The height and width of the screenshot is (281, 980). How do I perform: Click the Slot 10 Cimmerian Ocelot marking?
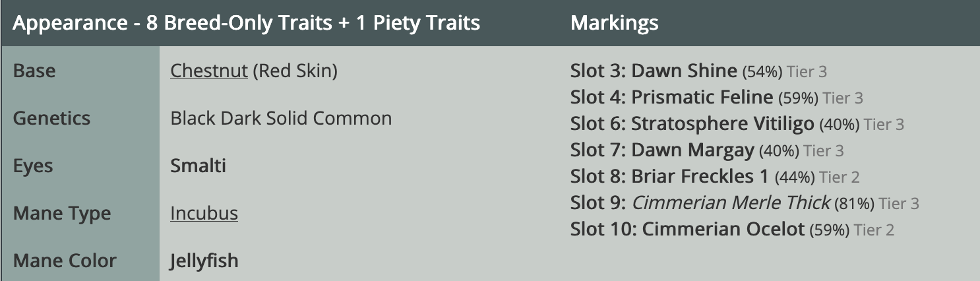(x=723, y=230)
